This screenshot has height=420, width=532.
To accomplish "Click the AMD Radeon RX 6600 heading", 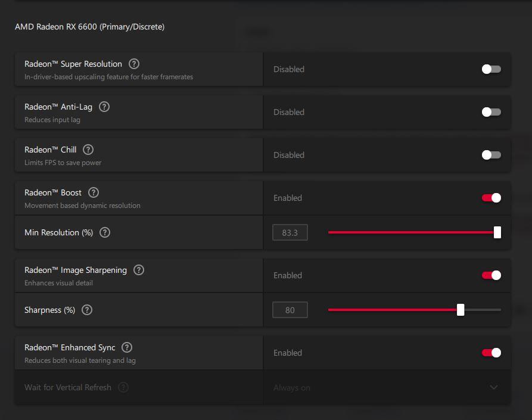I will pos(89,27).
